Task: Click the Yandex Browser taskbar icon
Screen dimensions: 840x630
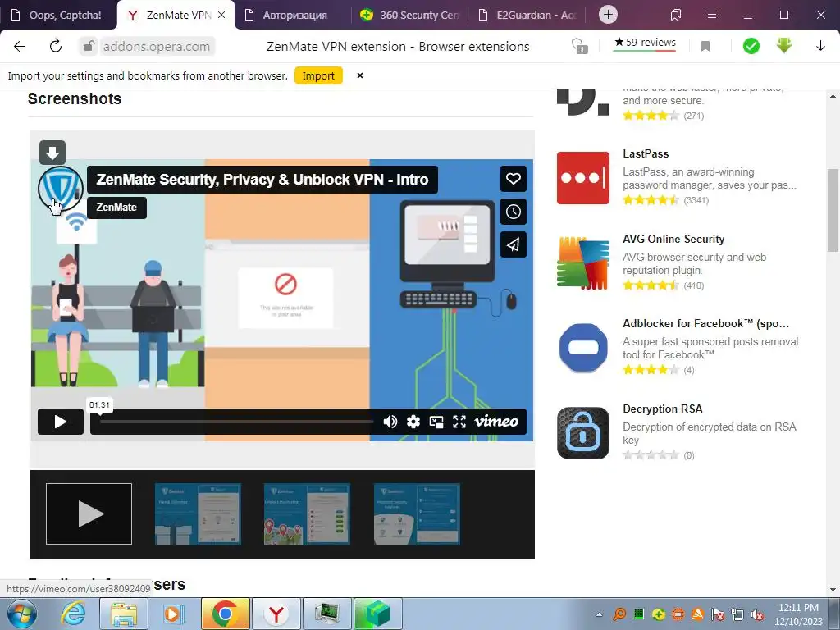Action: click(x=276, y=614)
